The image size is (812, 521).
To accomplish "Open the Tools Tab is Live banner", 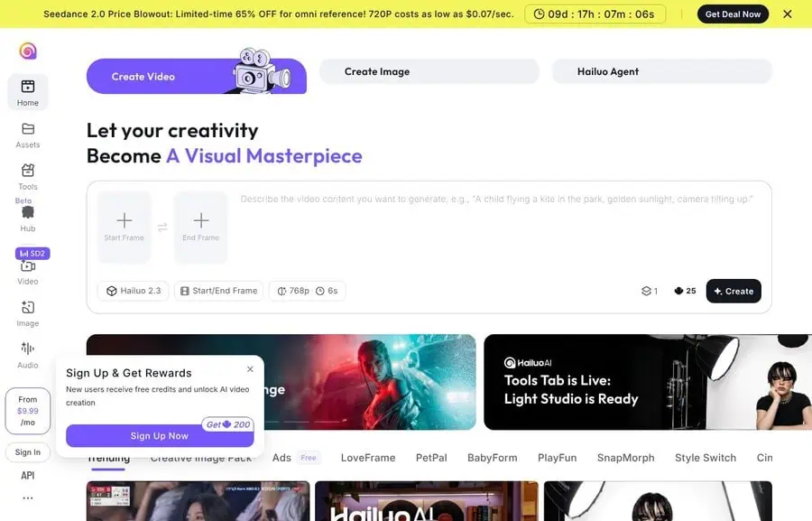I will pyautogui.click(x=648, y=382).
